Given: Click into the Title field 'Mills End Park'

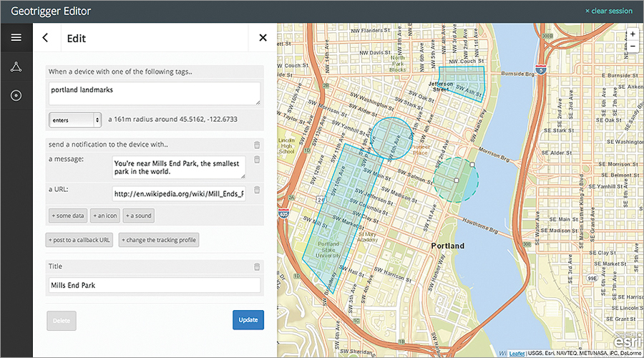Looking at the screenshot, I should point(154,285).
